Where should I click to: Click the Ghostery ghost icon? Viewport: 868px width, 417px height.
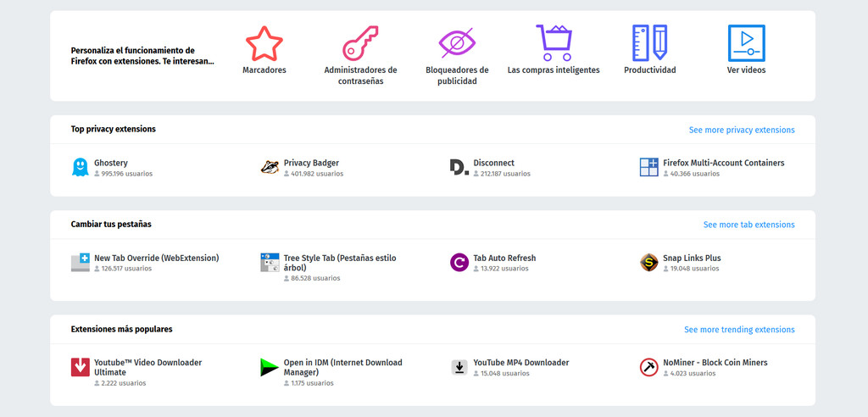81,167
